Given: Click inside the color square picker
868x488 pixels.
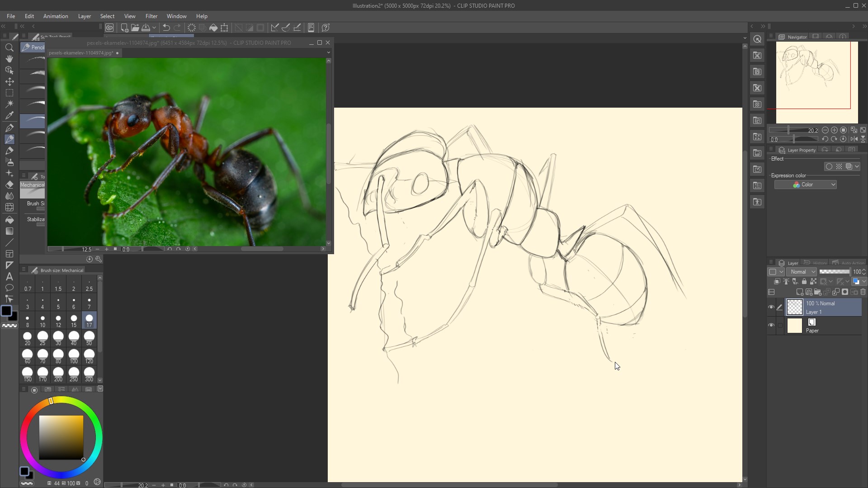Looking at the screenshot, I should 61,437.
